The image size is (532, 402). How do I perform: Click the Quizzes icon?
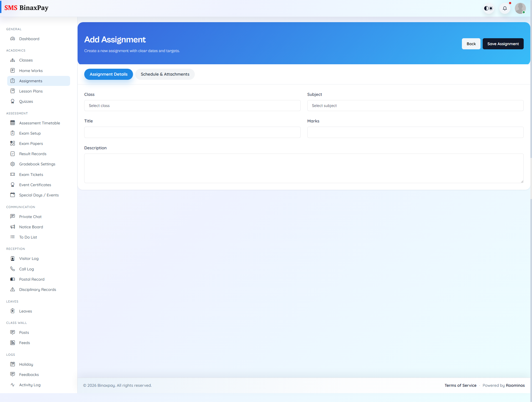click(x=13, y=101)
